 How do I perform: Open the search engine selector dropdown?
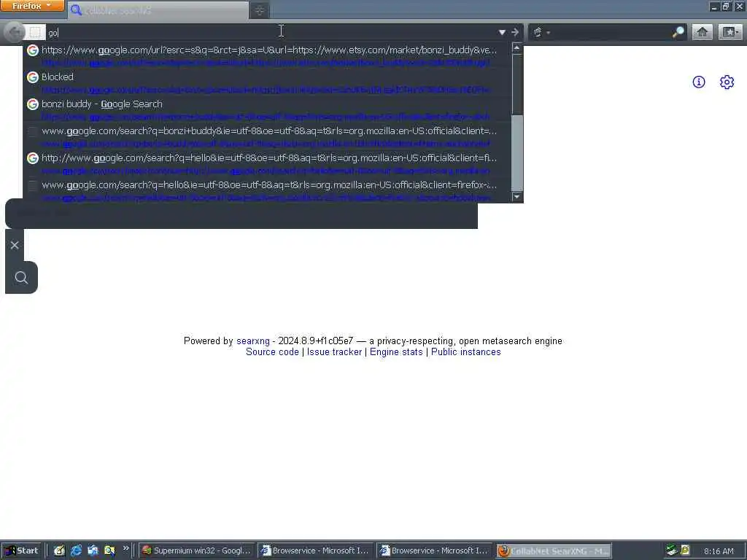pos(541,32)
